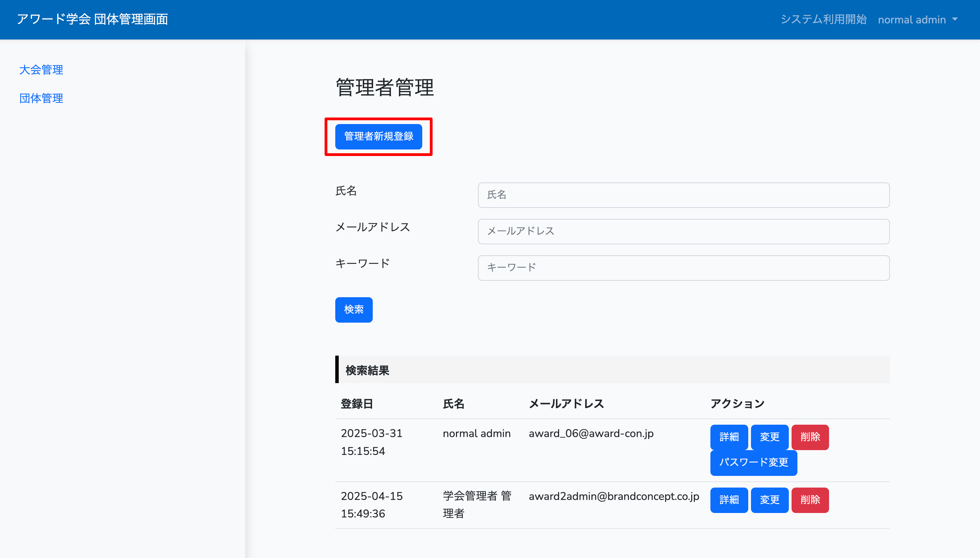Open 団体管理 in the sidebar
This screenshot has width=980, height=558.
[x=41, y=99]
